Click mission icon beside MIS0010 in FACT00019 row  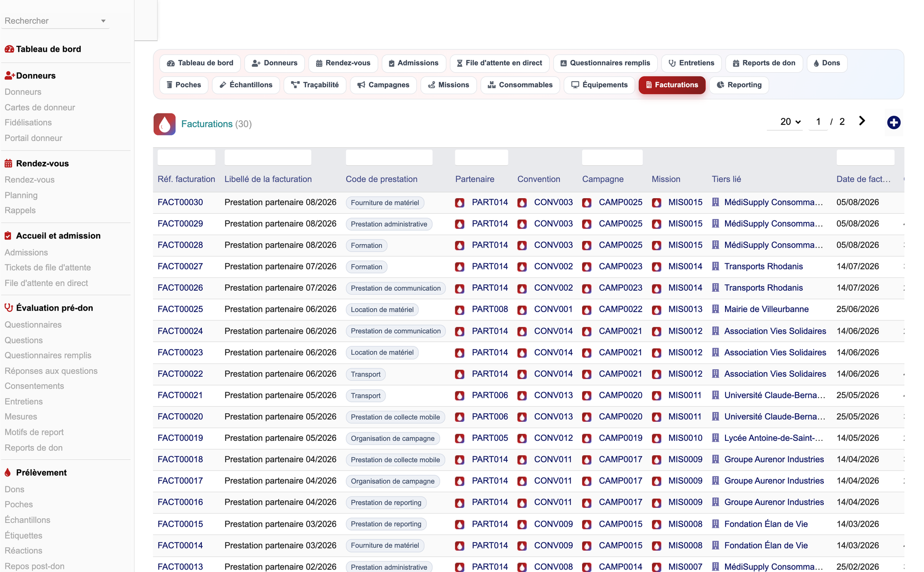(657, 439)
